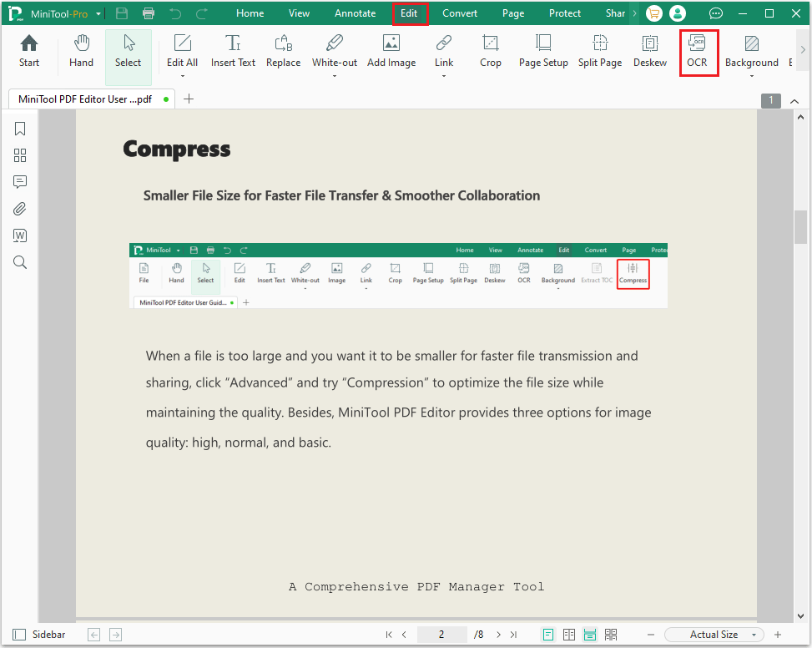812x648 pixels.
Task: Switch to the Annotate tab
Action: (356, 13)
